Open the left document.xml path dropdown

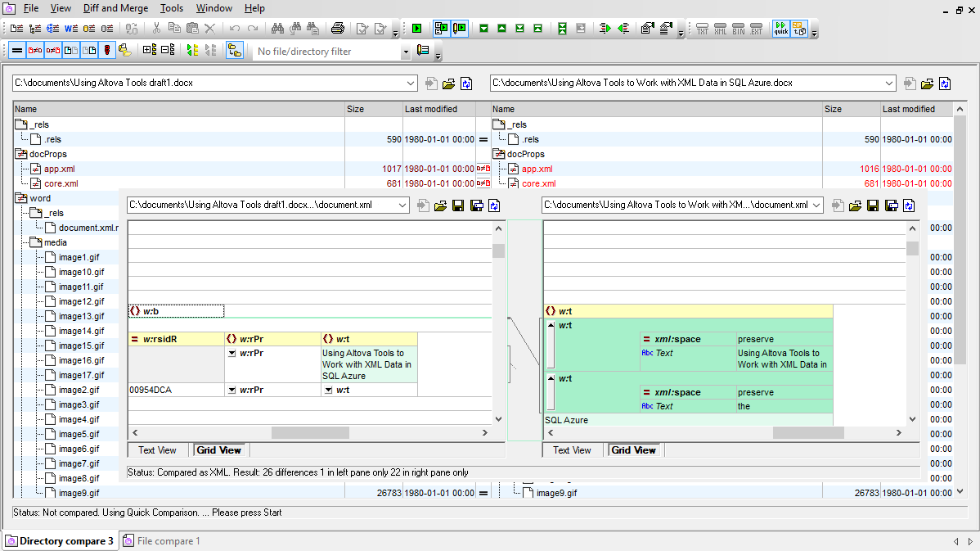pos(402,205)
